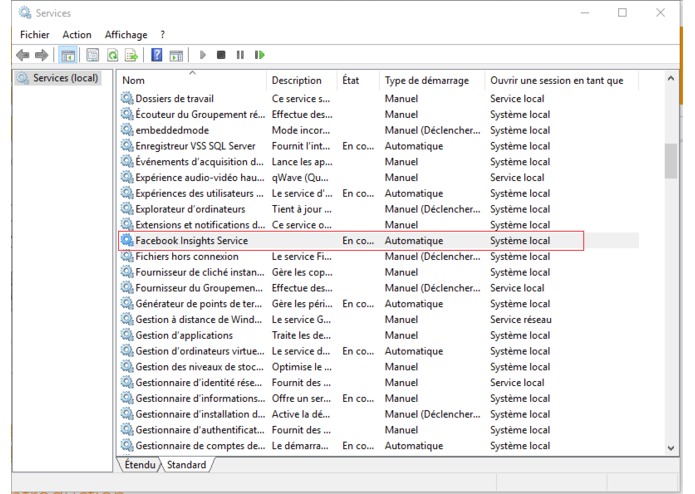Switch to the Standard tab

tap(187, 465)
